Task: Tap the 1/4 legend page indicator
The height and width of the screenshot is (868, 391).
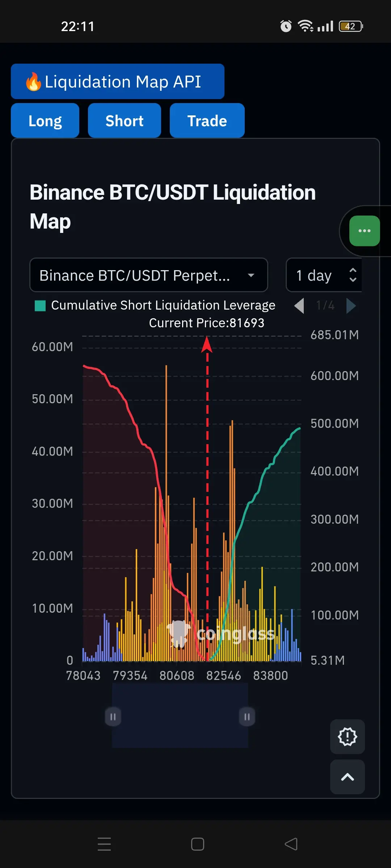Action: [325, 306]
